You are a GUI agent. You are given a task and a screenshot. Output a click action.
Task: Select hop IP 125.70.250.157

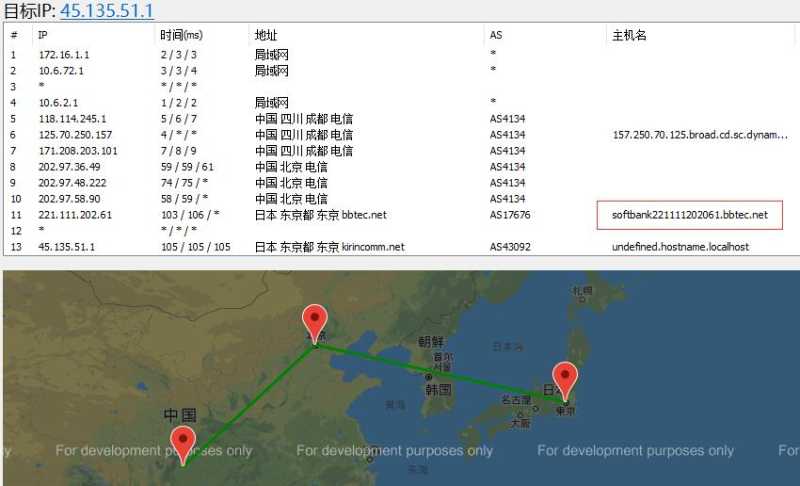75,135
